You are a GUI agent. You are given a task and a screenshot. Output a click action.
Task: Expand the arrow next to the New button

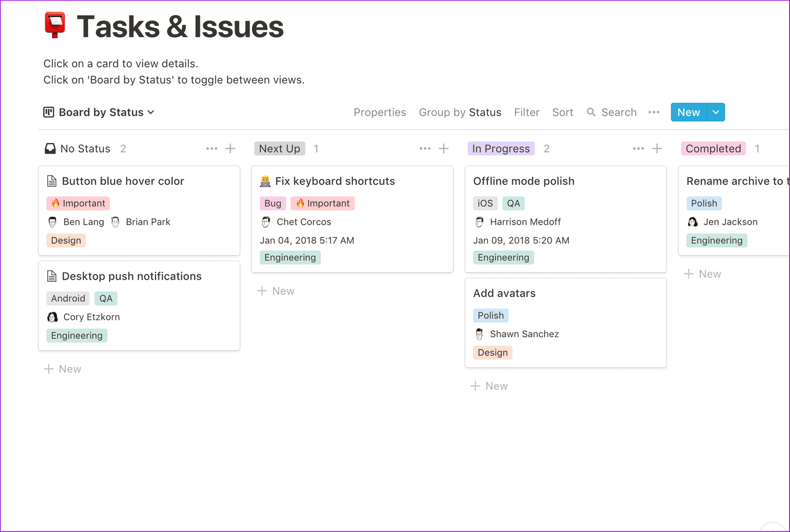(x=716, y=112)
